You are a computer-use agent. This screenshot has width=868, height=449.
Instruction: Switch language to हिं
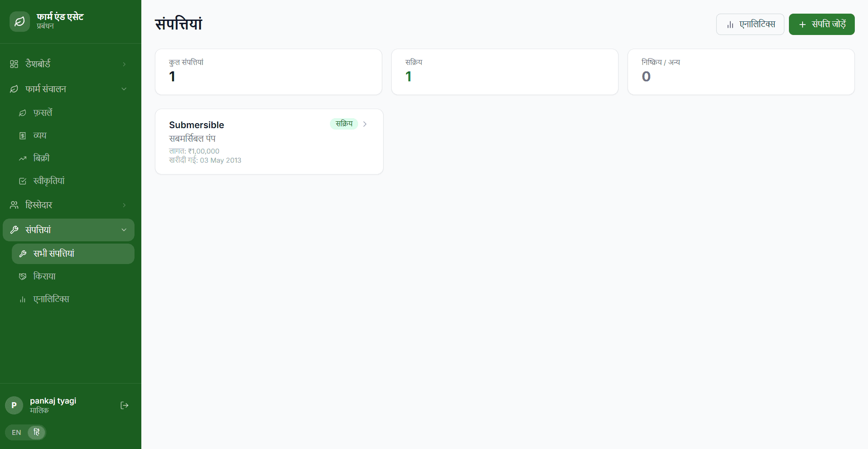37,433
